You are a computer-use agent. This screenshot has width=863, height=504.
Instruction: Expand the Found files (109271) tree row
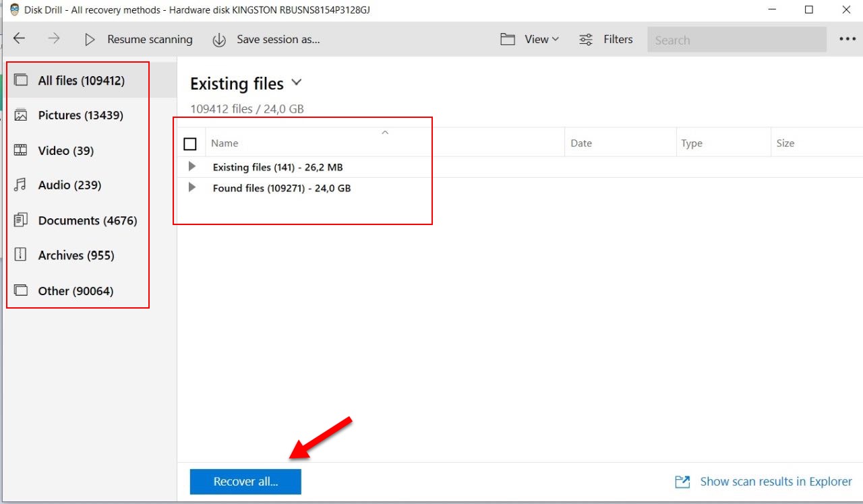tap(192, 187)
